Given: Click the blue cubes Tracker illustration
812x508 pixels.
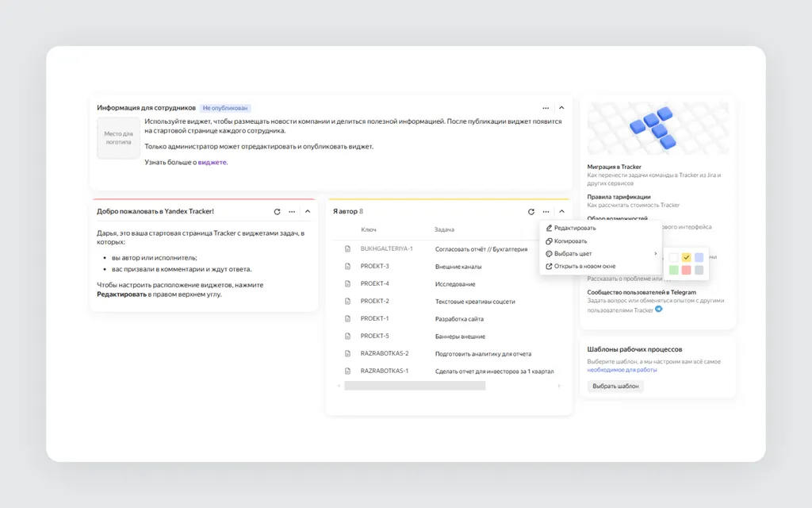Looking at the screenshot, I should 657,128.
